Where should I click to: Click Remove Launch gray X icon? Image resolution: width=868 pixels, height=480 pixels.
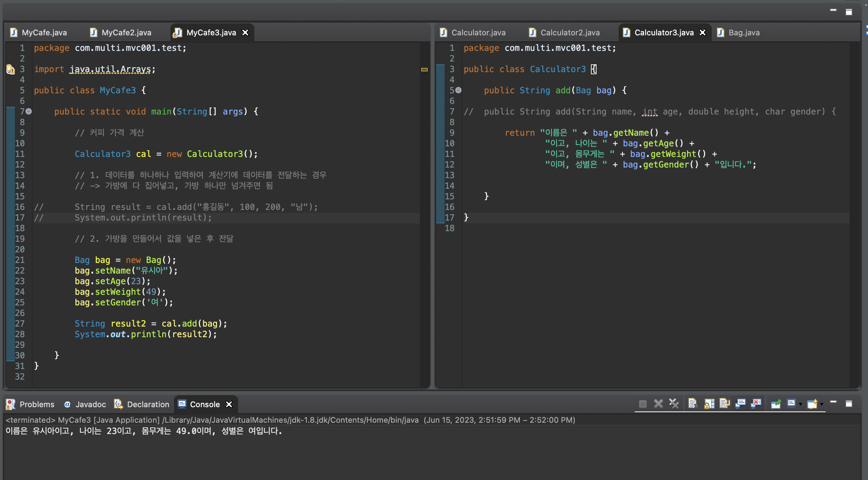[658, 404]
